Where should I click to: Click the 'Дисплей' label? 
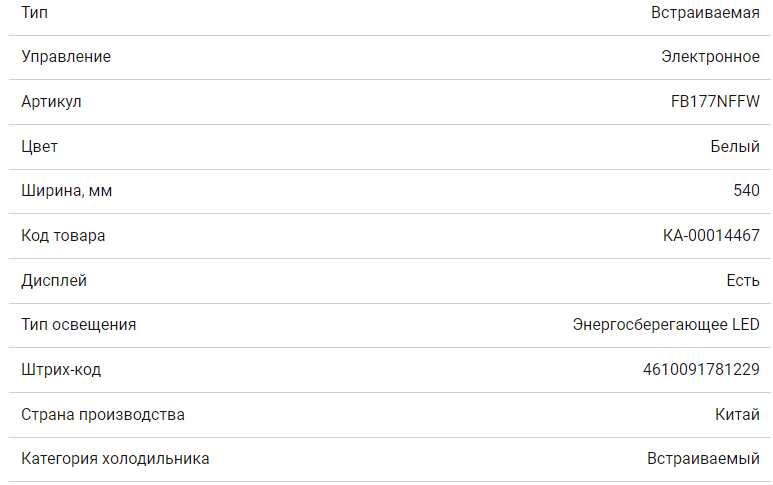(54, 281)
